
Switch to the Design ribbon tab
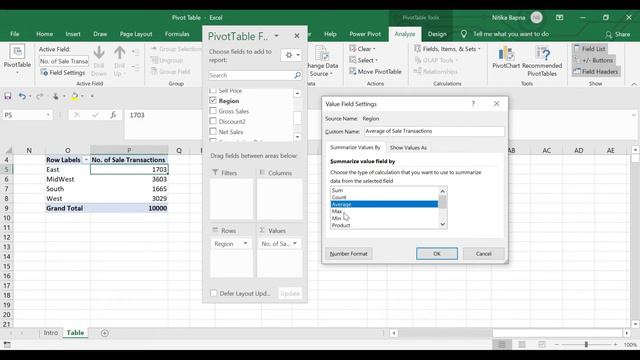coord(437,34)
